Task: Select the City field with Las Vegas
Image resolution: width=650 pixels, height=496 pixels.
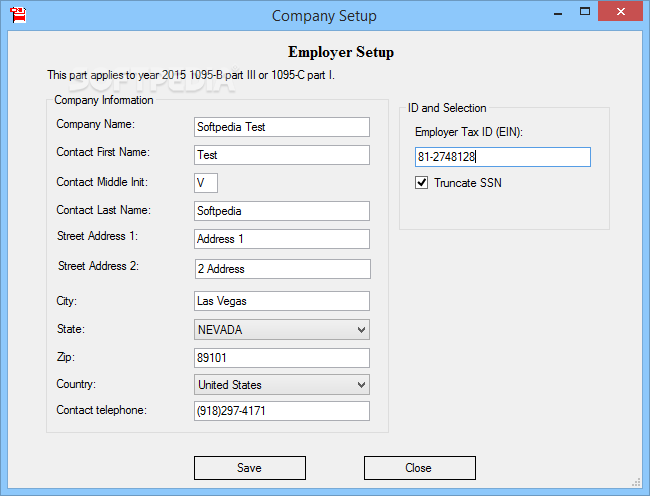Action: pos(282,301)
